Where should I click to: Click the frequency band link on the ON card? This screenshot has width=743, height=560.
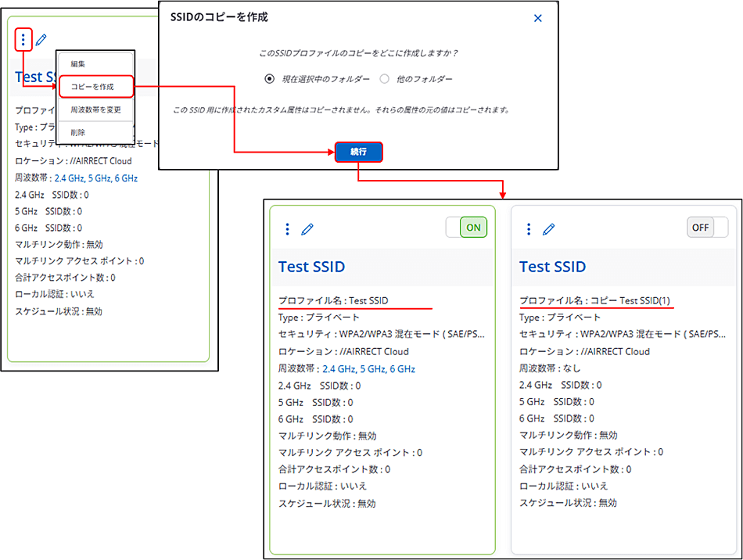(368, 368)
